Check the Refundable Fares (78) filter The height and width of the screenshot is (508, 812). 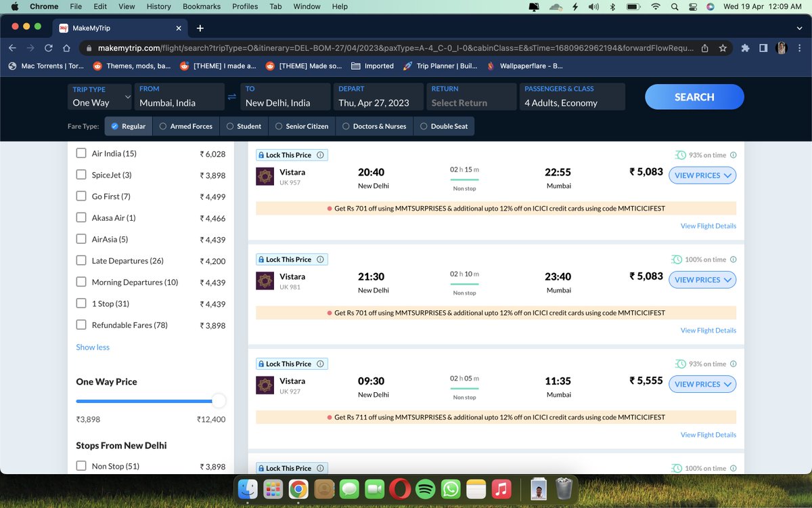(x=81, y=325)
